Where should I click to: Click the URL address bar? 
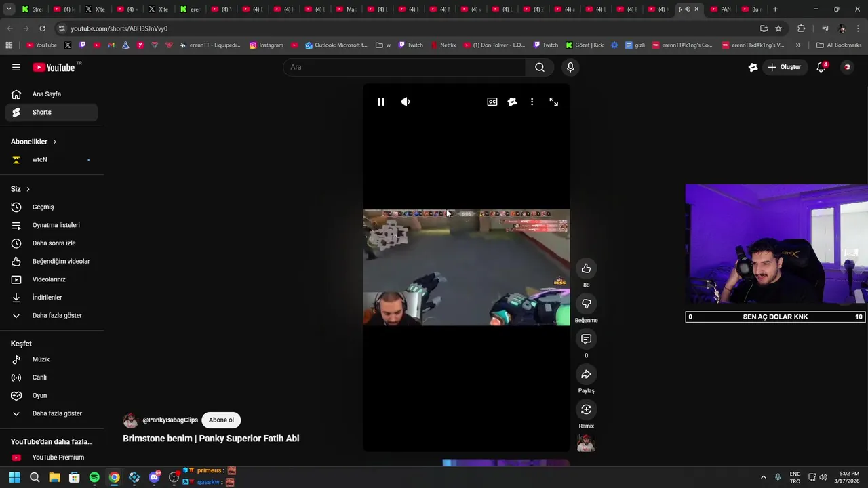(x=407, y=28)
